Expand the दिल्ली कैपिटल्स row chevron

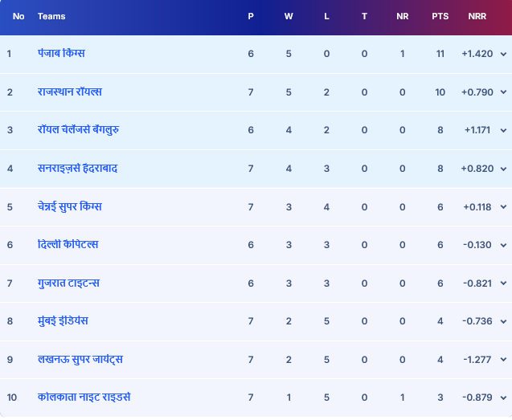503,245
